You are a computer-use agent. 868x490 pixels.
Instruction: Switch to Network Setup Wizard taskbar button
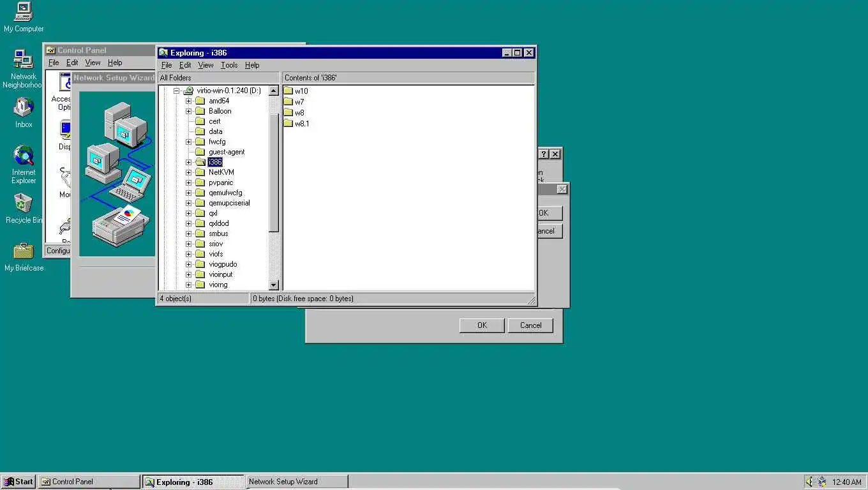(x=297, y=482)
